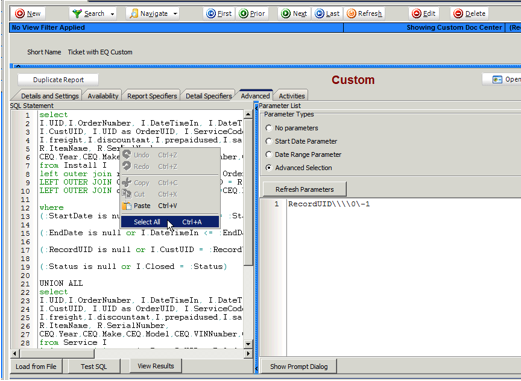Click the New record toolbar button
The height and width of the screenshot is (381, 521).
pyautogui.click(x=28, y=14)
